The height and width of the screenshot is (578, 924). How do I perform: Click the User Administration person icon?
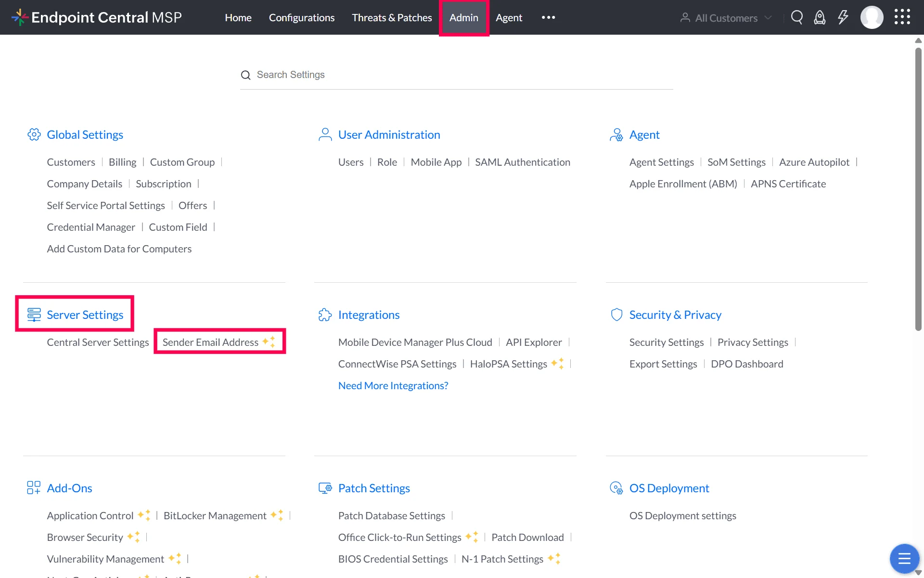tap(325, 134)
